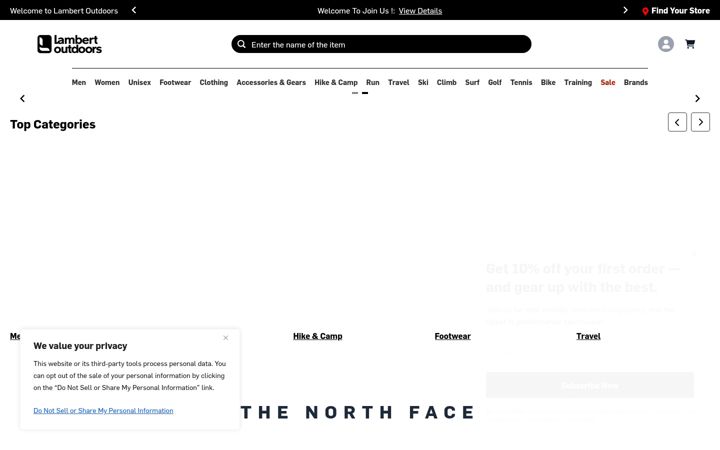This screenshot has width=720, height=450.
Task: Click the Lambert Outdoors logo
Action: point(69,44)
